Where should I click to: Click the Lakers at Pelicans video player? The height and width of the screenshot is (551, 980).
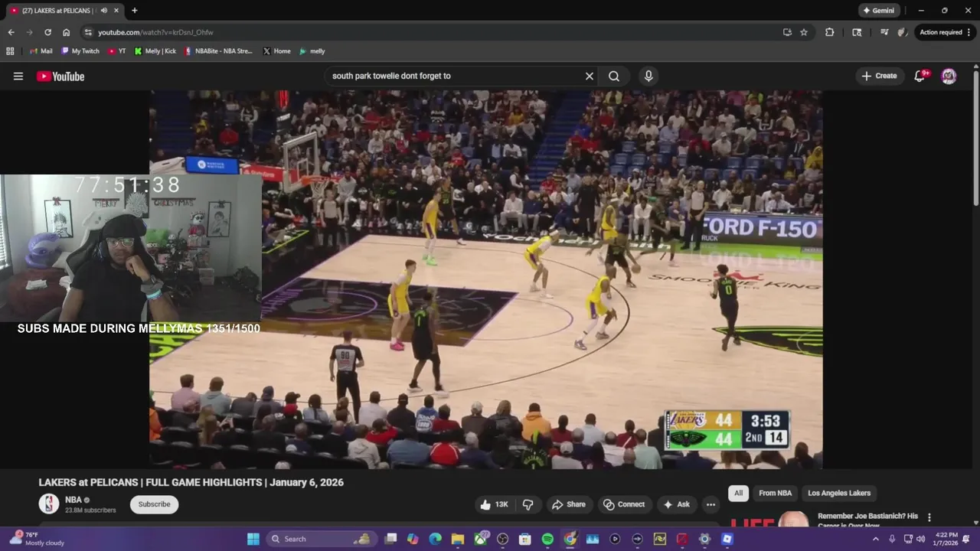(486, 279)
